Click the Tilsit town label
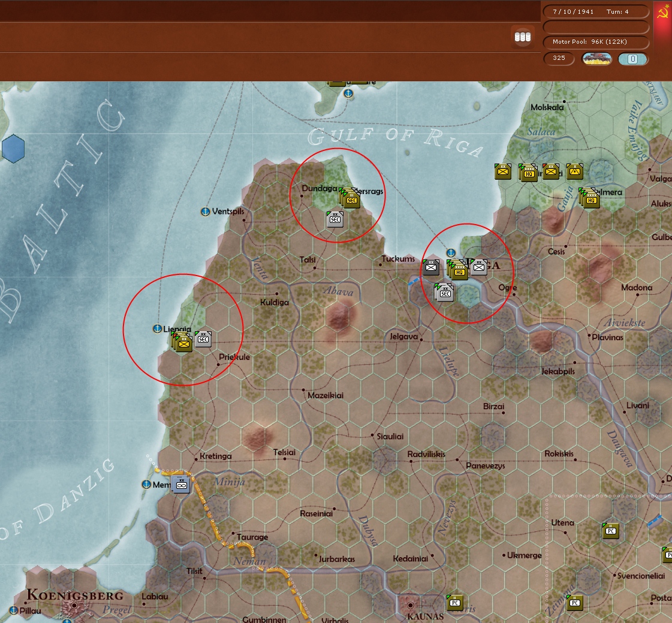Screen dimensions: 672x623 tap(194, 571)
